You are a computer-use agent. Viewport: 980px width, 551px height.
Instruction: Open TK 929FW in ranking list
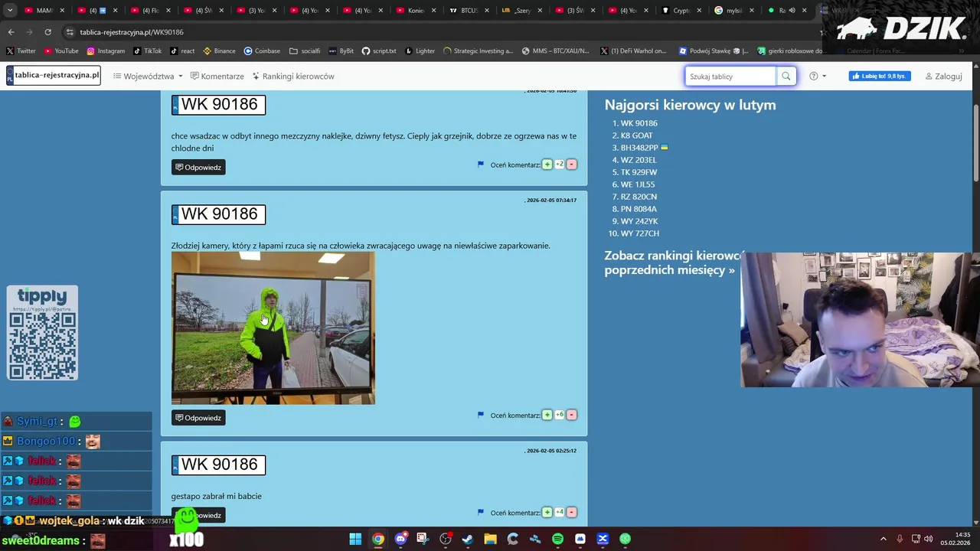pos(639,172)
